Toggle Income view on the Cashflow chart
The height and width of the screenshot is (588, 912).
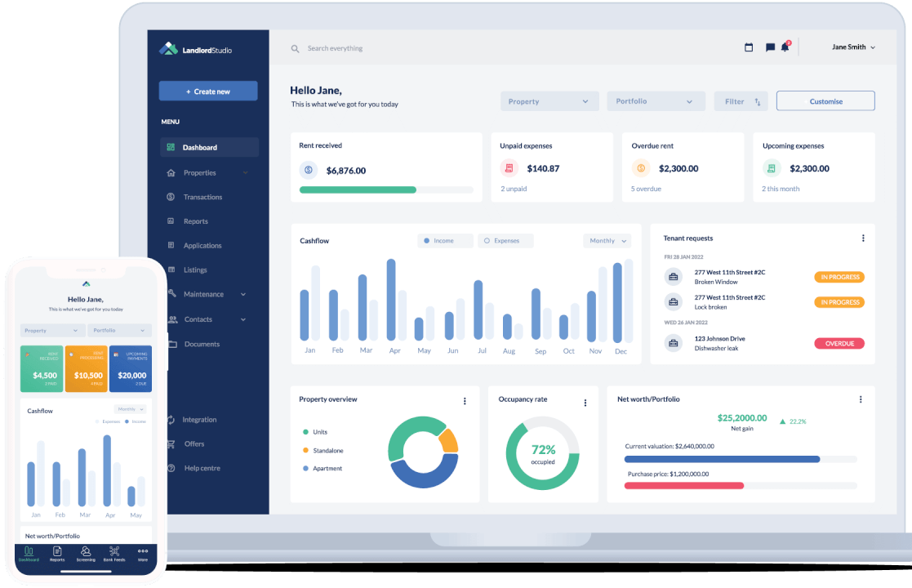(x=445, y=240)
